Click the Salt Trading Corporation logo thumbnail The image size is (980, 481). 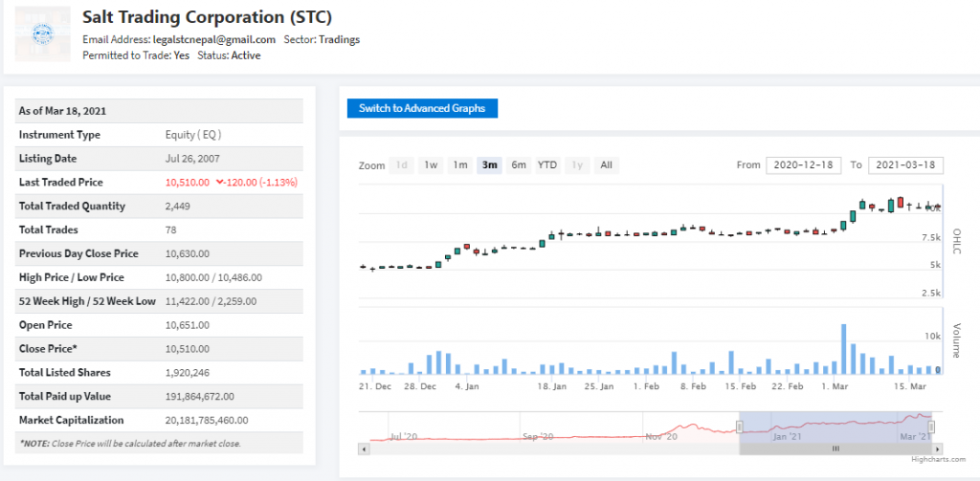[42, 33]
